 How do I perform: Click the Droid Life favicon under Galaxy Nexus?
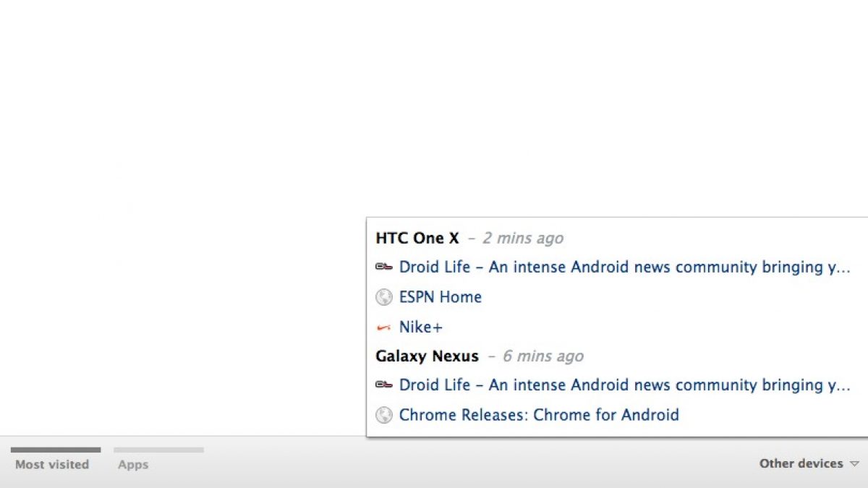(x=384, y=385)
